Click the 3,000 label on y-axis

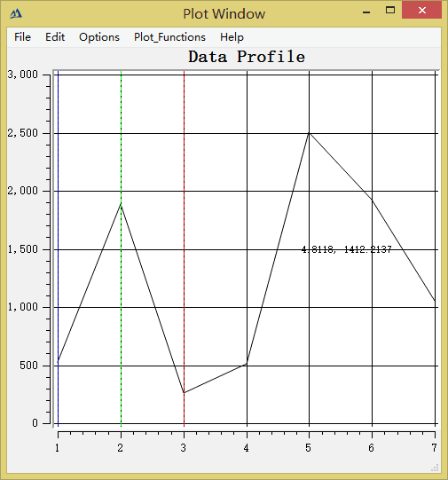[23, 75]
